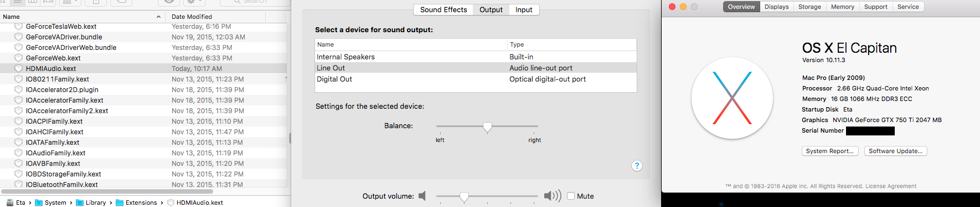
Task: Click the icon beside IOAudioFamily.kext
Action: pyautogui.click(x=18, y=153)
